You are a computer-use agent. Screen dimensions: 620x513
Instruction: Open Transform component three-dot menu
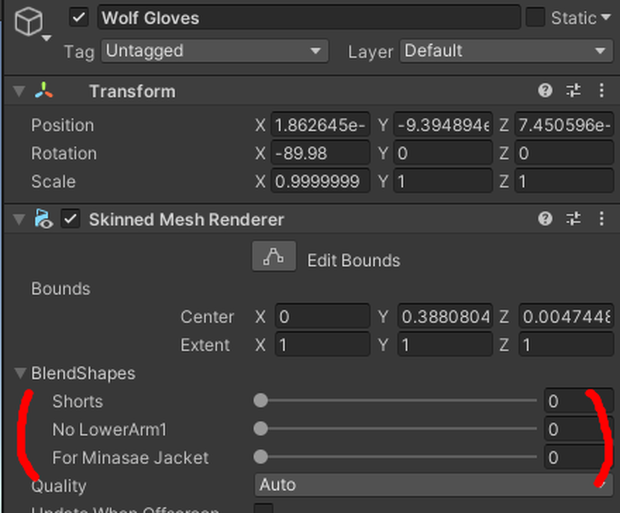(601, 91)
